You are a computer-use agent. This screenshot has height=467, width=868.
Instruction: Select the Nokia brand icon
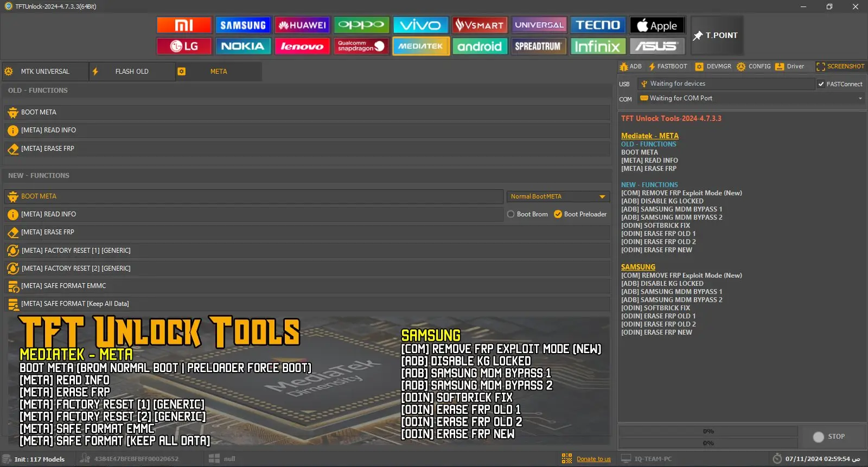[243, 46]
